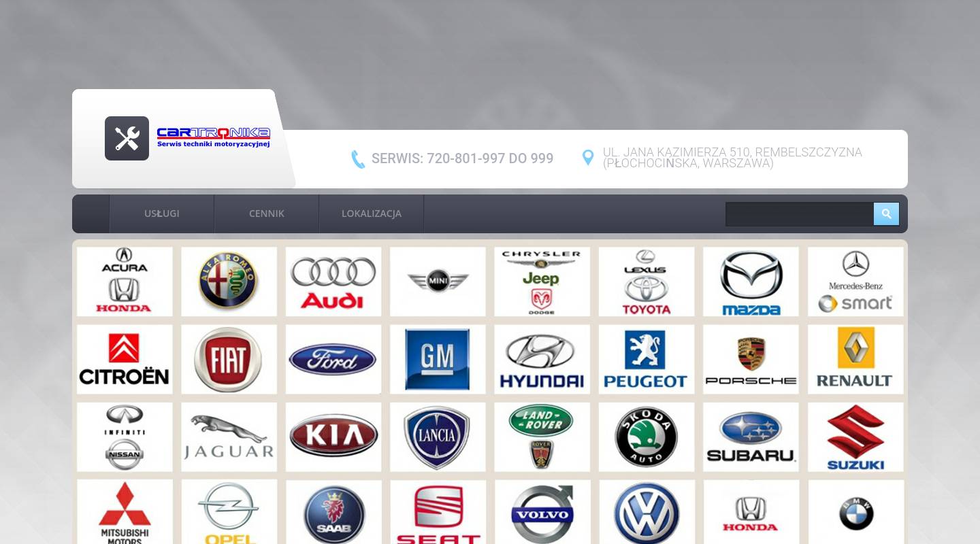Select the Peugeot logo tile
980x544 pixels.
(x=647, y=359)
